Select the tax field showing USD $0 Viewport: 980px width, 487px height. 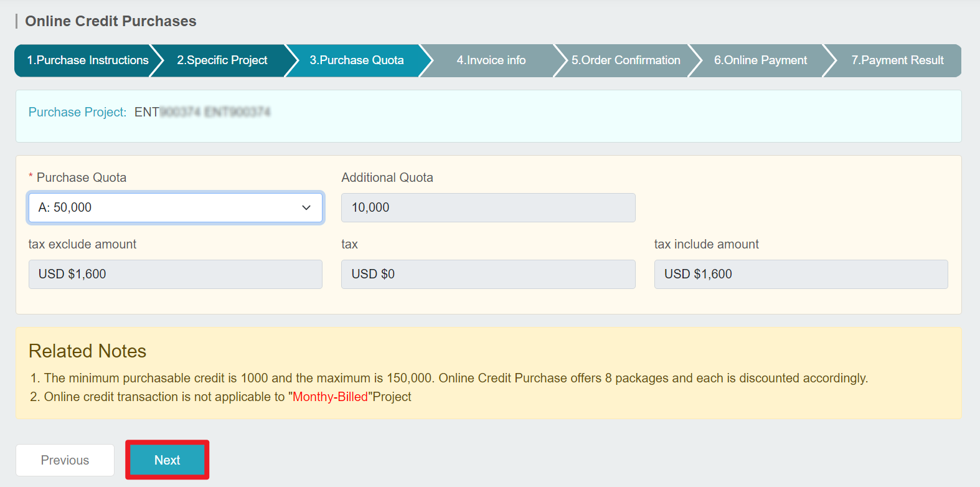(x=488, y=274)
